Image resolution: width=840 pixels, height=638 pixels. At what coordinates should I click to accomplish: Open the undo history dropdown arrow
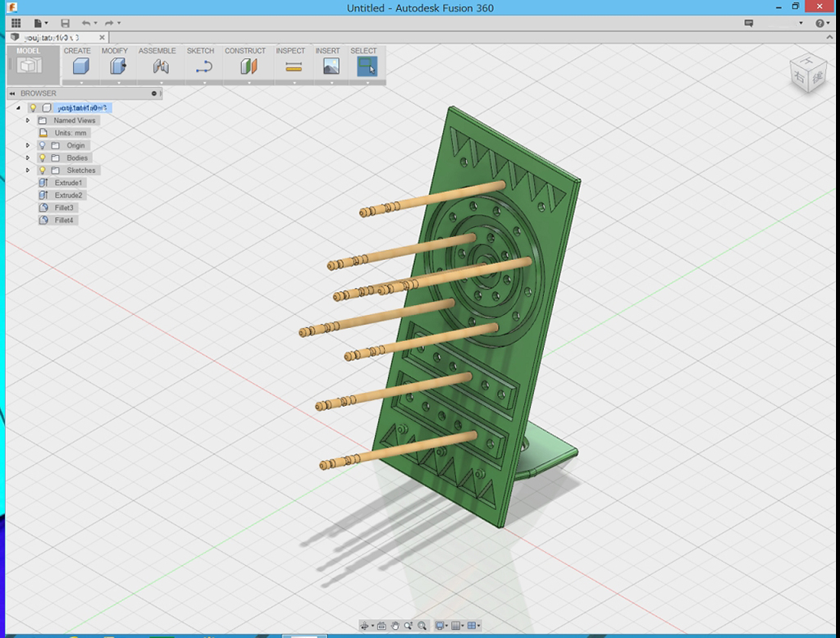tap(95, 23)
